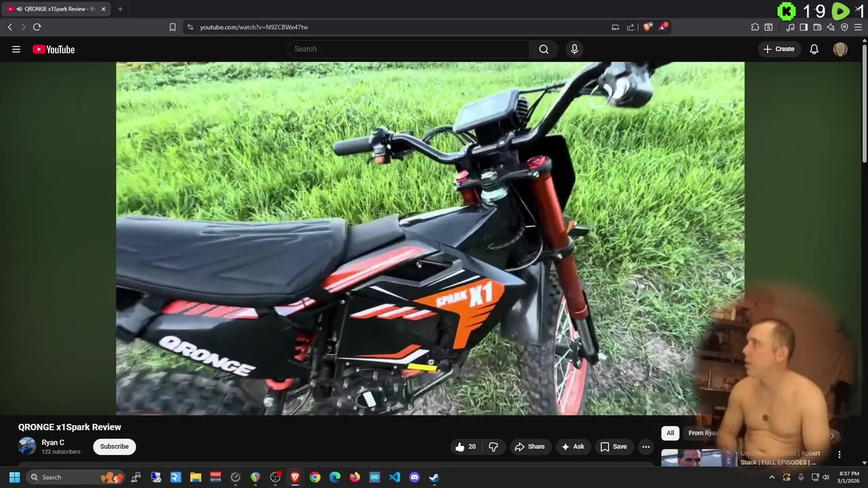
Task: Open Brave Rewards triangle icon
Action: (x=664, y=27)
